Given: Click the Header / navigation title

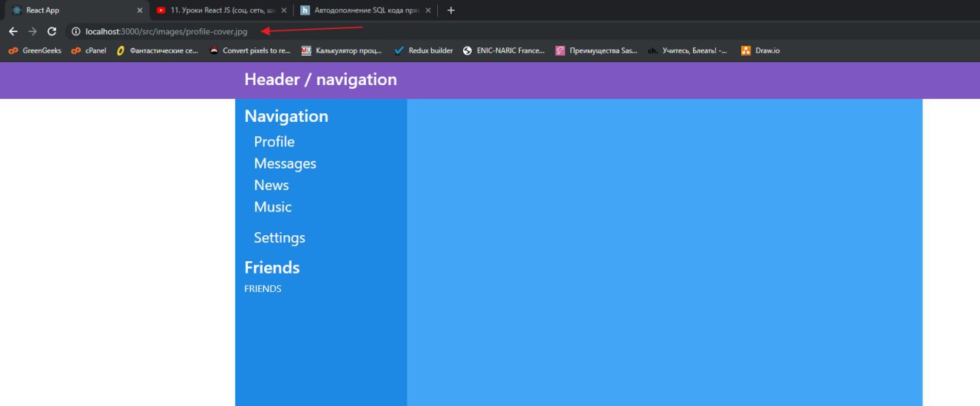Looking at the screenshot, I should coord(320,80).
